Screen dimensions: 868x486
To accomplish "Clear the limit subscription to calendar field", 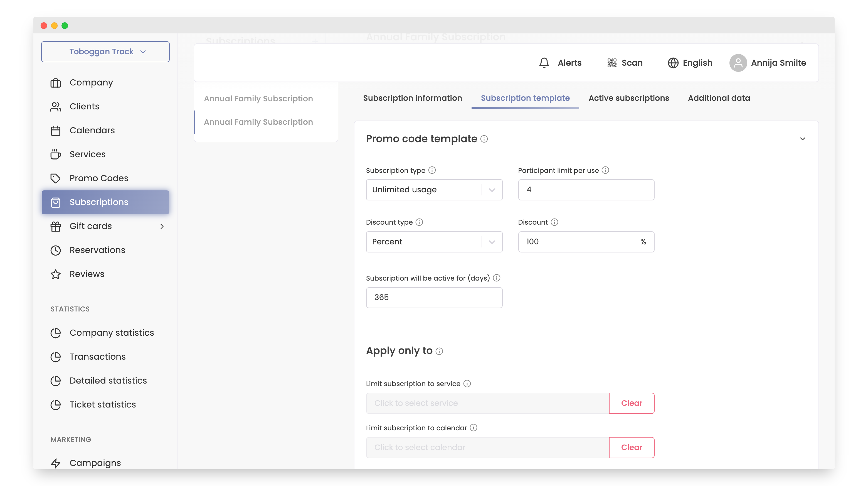I will [x=631, y=447].
